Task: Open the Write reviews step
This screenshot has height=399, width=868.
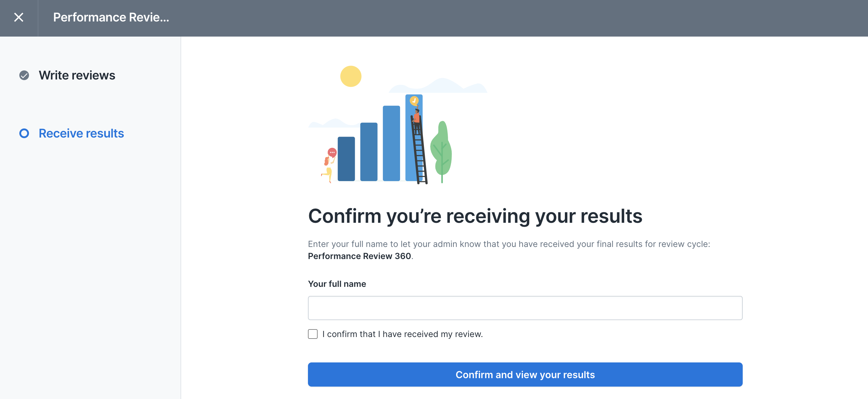Action: pos(77,75)
